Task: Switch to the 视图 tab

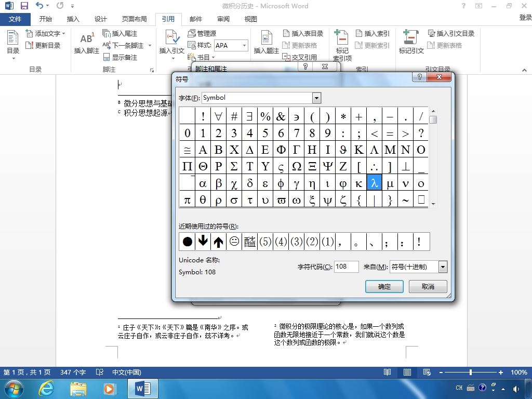Action: click(x=251, y=19)
